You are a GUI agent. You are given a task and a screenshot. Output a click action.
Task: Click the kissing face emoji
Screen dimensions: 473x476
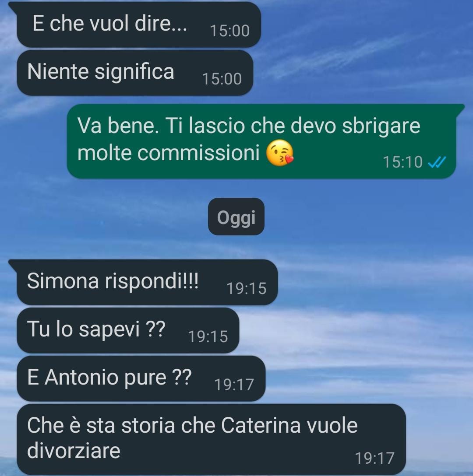280,153
